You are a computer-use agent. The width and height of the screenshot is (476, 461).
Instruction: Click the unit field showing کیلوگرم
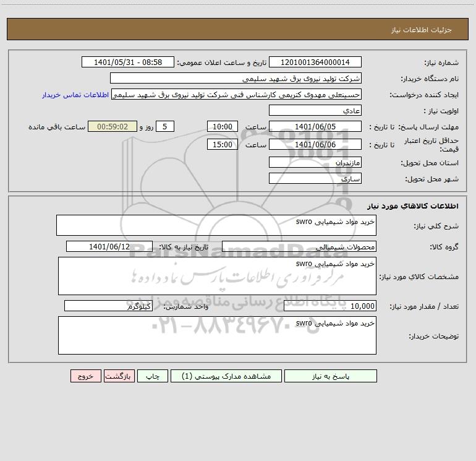108,306
